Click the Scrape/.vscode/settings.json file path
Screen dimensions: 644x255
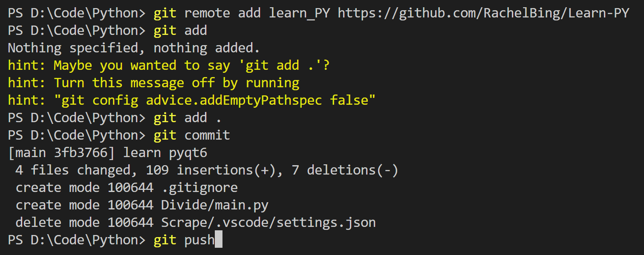[x=269, y=223]
